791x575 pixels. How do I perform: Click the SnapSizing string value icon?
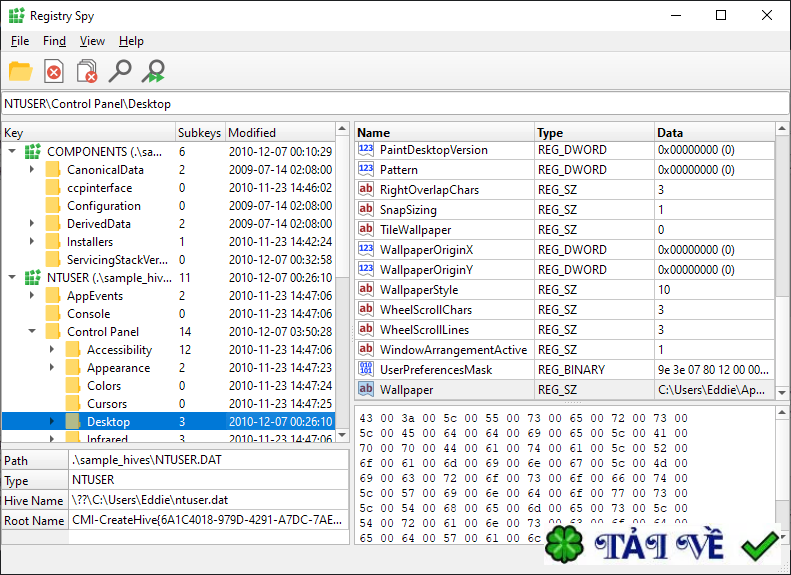(366, 210)
